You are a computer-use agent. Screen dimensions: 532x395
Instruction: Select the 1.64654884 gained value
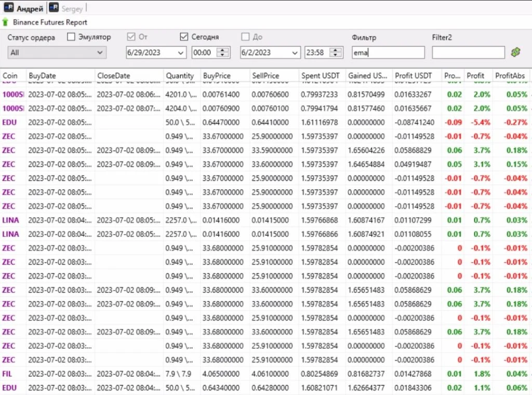click(x=366, y=164)
